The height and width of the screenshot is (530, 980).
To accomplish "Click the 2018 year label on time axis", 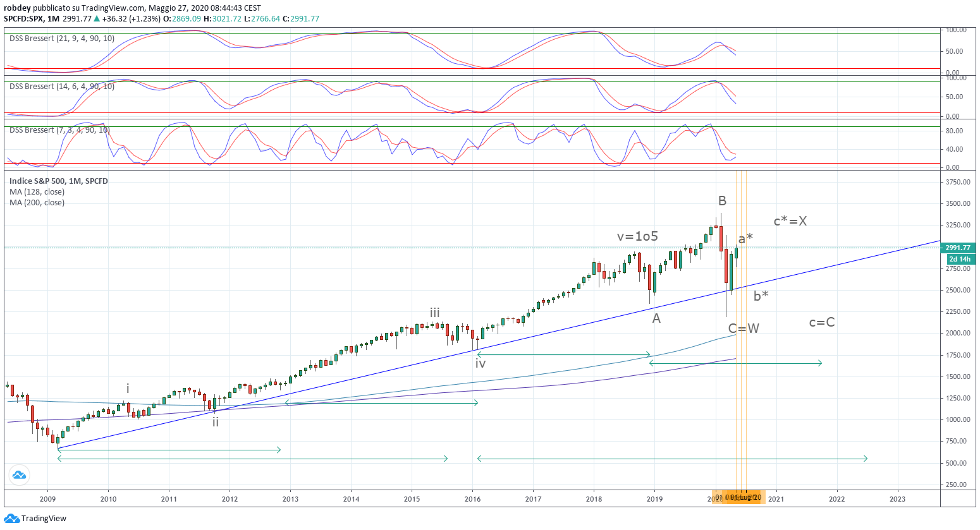I will [594, 499].
